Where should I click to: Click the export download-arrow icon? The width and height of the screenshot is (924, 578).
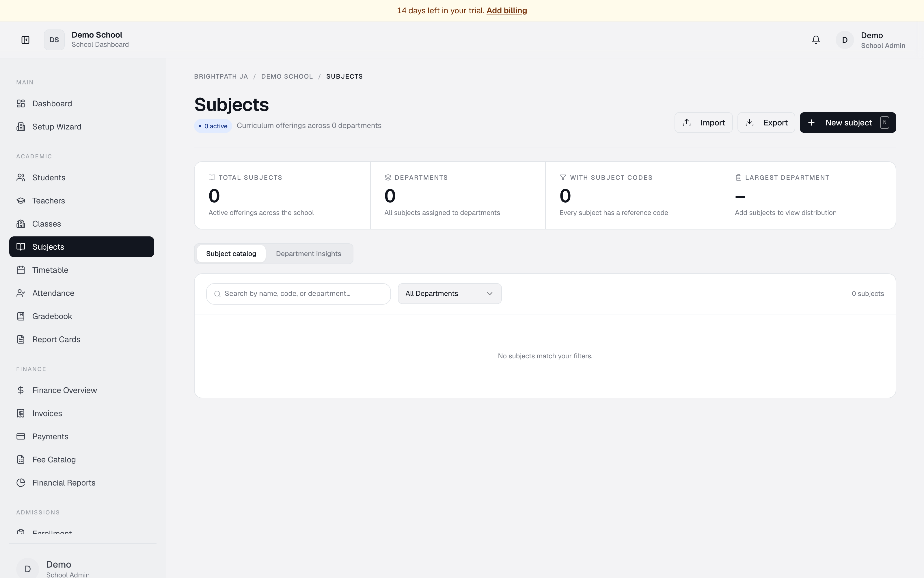(x=750, y=123)
